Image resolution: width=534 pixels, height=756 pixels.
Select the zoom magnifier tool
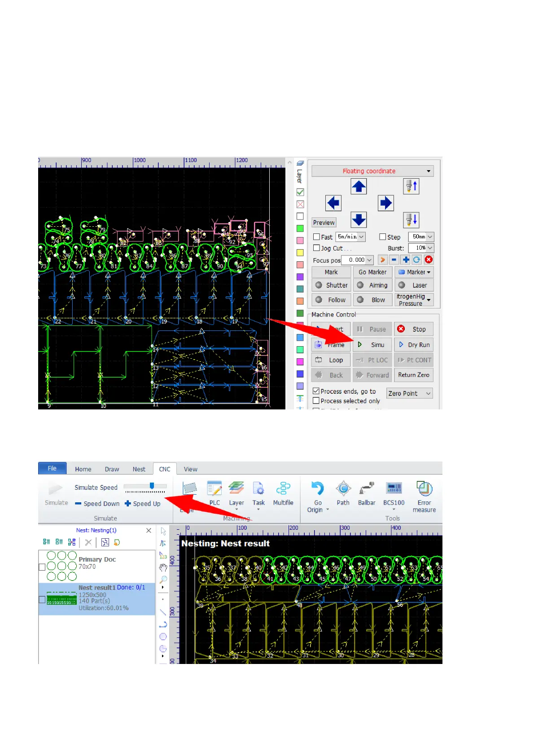(x=163, y=580)
